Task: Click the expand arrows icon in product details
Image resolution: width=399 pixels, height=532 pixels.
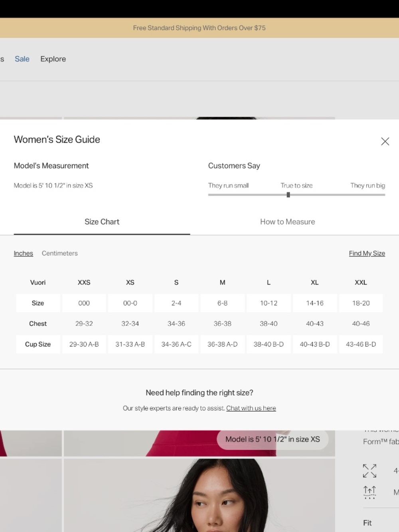Action: coord(369,471)
